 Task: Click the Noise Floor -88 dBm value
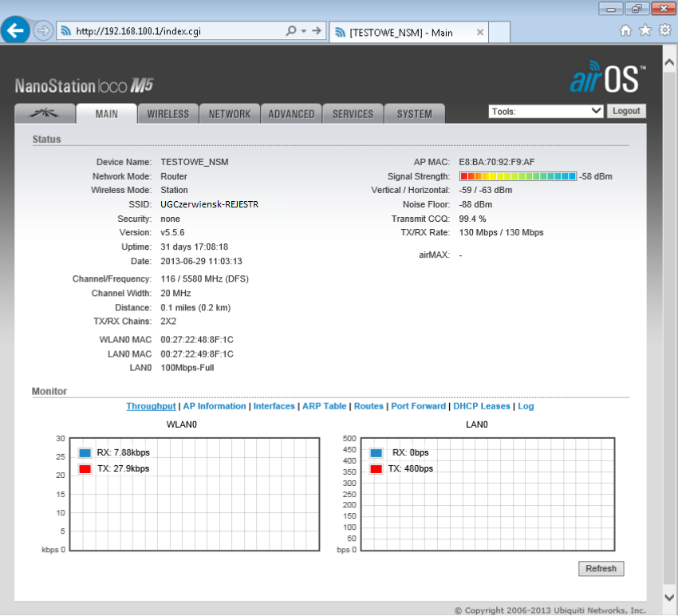coord(475,204)
